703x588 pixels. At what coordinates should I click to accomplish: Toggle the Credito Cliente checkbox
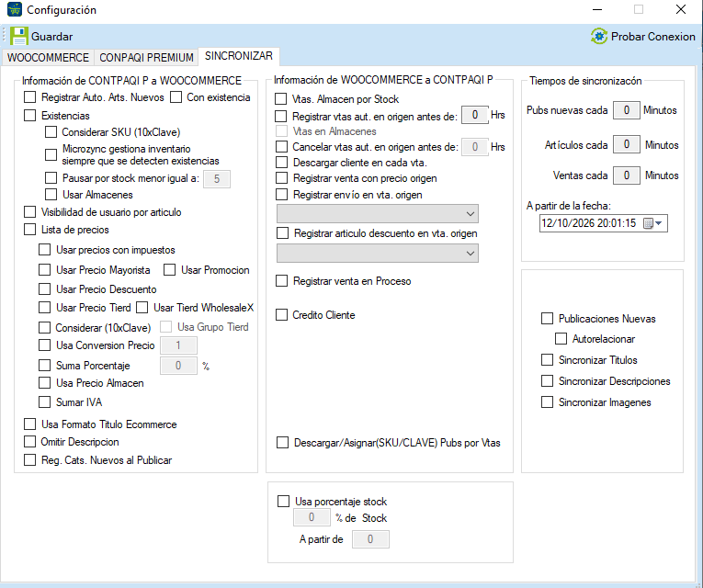[x=281, y=315]
